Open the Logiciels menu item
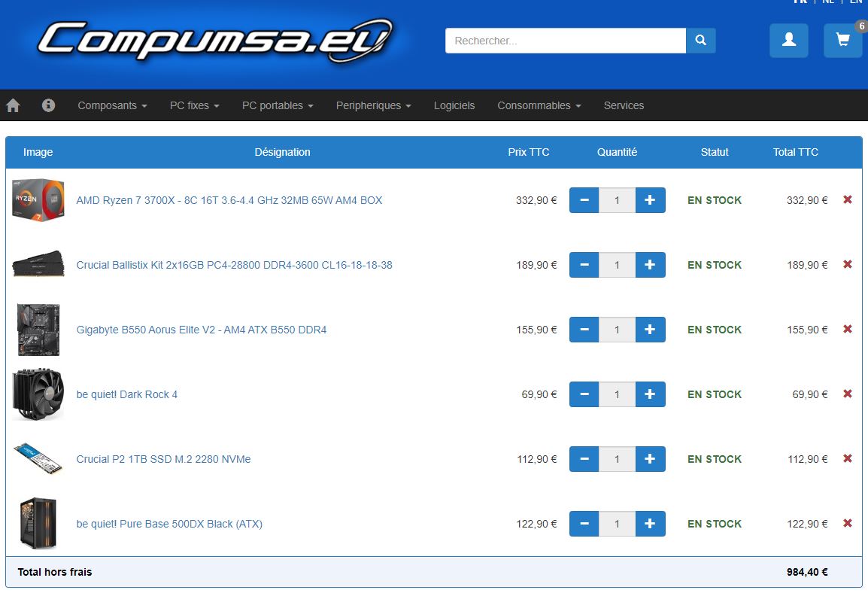Screen dimensions: 868x593 (x=454, y=105)
